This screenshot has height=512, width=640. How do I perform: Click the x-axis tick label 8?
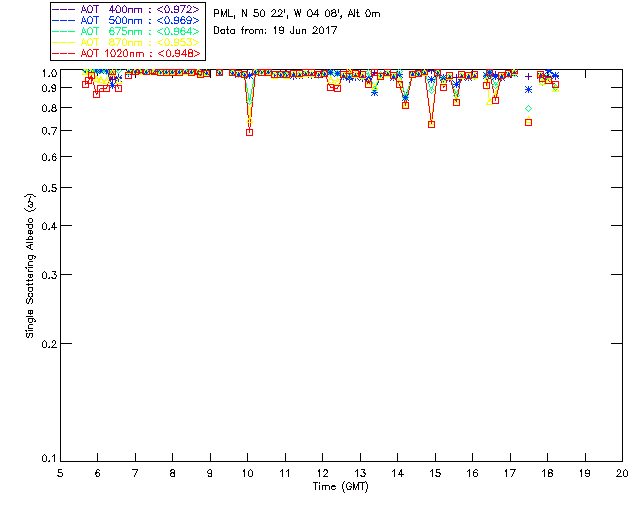pos(173,473)
